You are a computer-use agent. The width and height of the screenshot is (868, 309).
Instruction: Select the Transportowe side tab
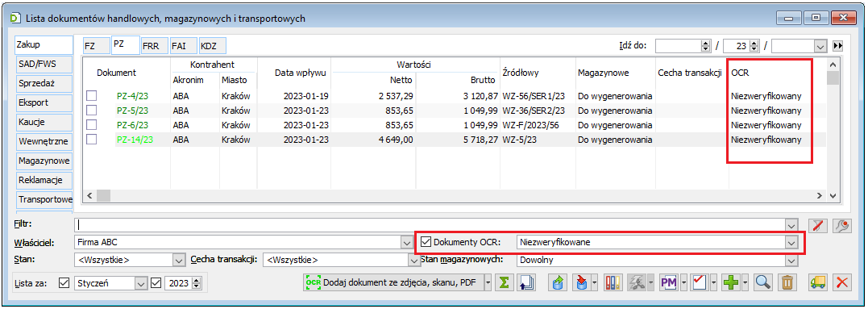point(44,199)
